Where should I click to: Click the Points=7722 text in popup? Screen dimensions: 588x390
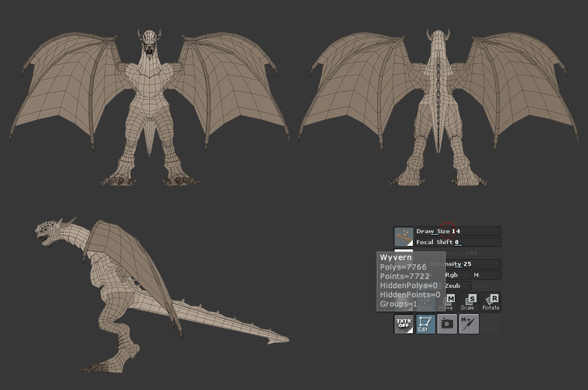(405, 276)
